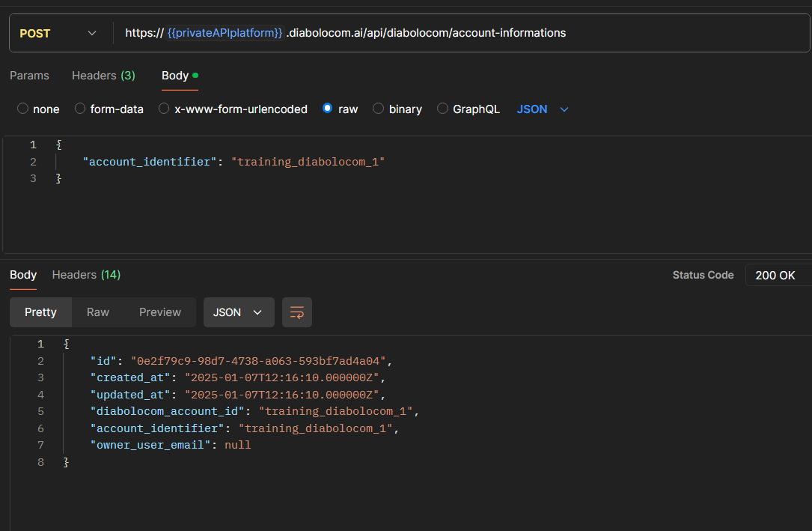Switch response view to Preview

coord(160,312)
